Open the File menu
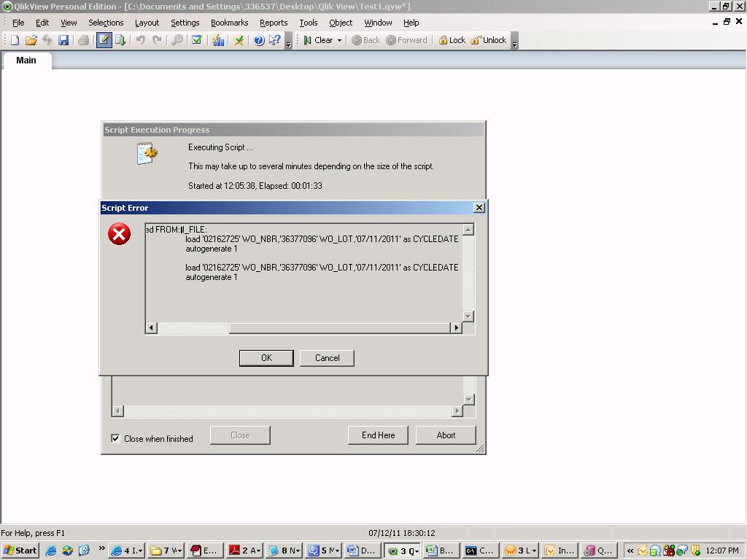Screen dimensions: 747x560 [x=18, y=23]
